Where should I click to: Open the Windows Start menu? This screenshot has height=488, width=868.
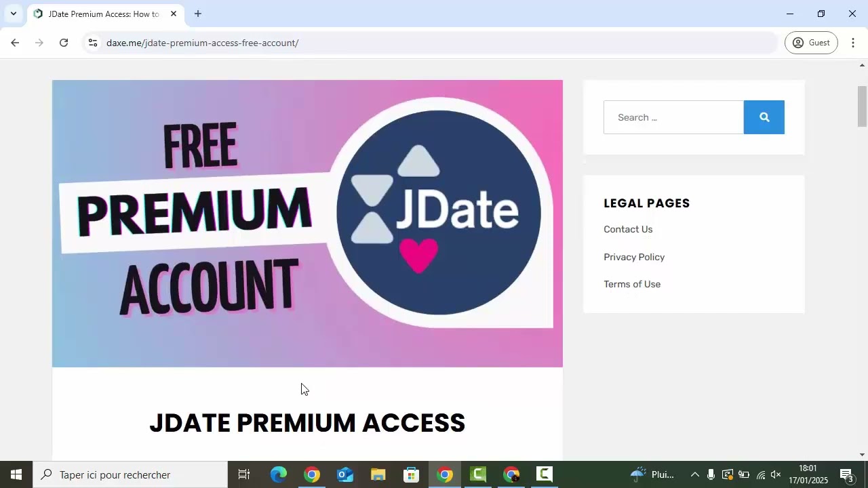click(x=16, y=474)
